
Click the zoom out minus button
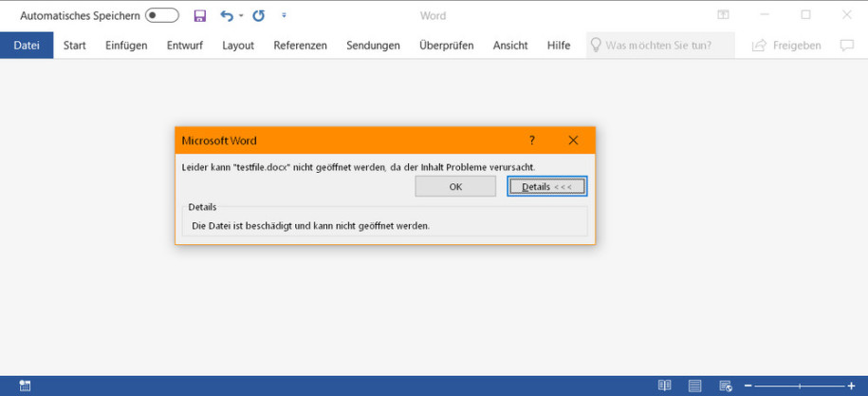tap(748, 386)
